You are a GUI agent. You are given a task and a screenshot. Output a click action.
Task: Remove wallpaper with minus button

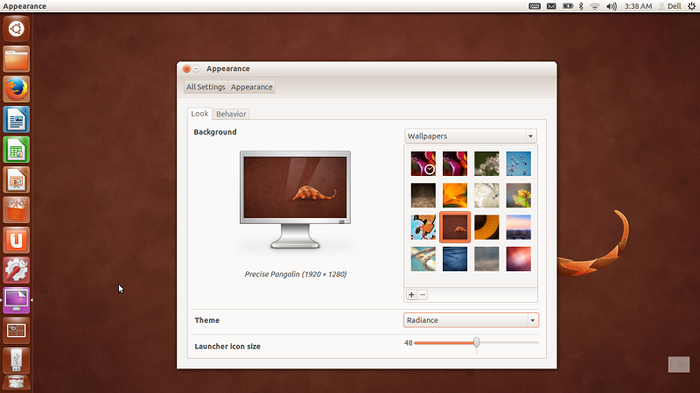tap(423, 295)
